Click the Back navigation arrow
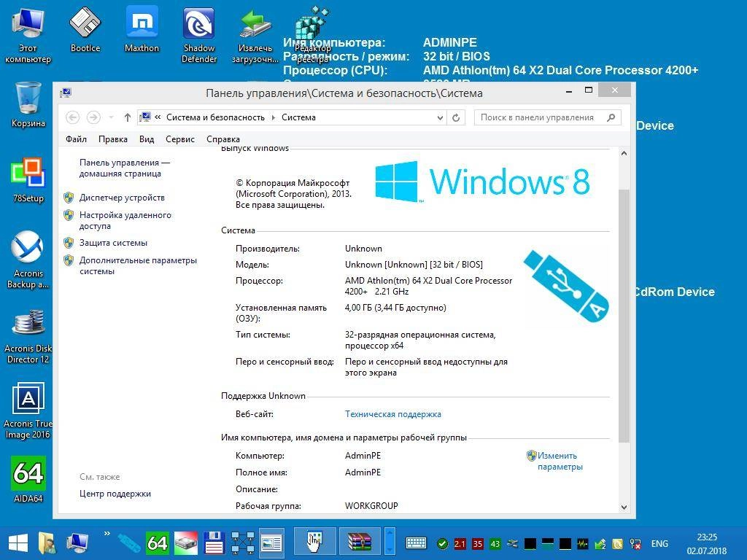This screenshot has width=747, height=560. (72, 117)
